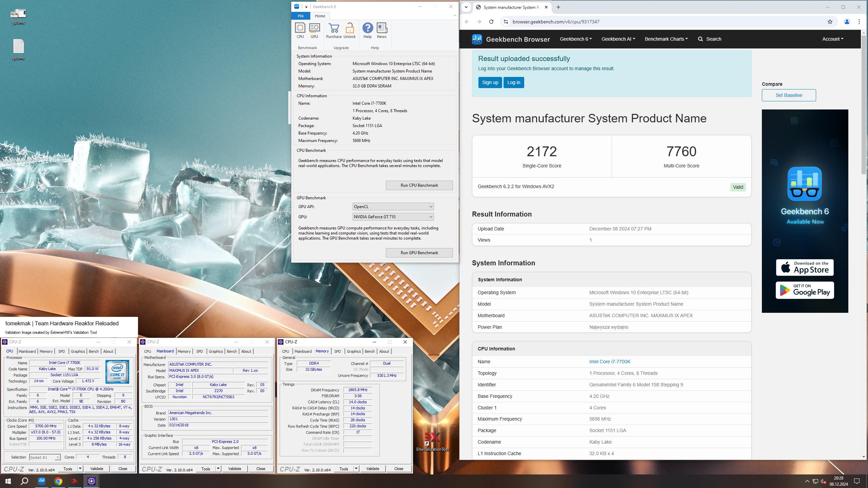Click the Unlock padlock icon in Geekbench

click(x=350, y=30)
